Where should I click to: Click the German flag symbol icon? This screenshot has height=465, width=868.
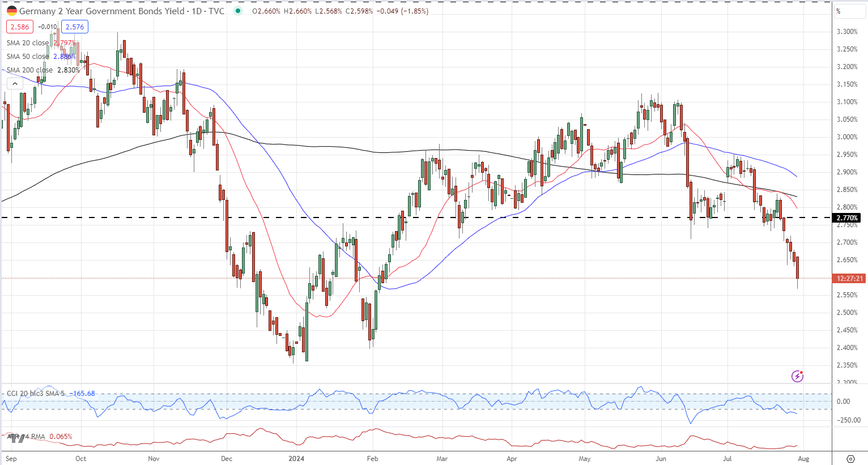click(x=11, y=11)
